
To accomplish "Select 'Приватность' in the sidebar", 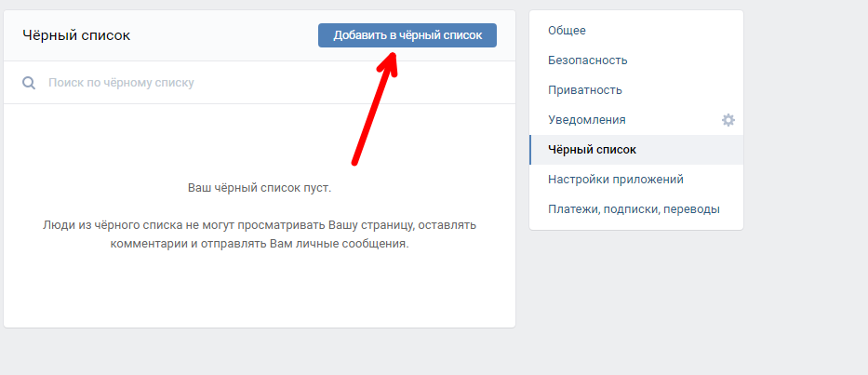I will [x=636, y=89].
